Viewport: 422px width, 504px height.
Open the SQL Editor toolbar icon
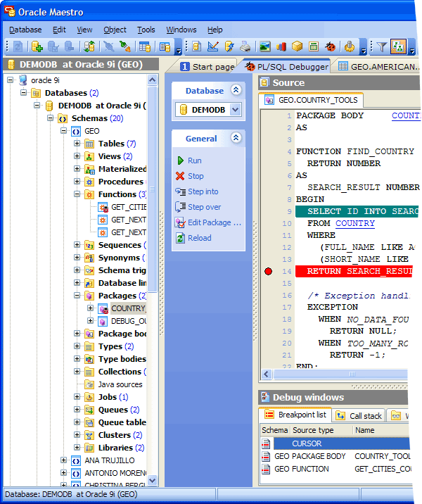pos(196,47)
